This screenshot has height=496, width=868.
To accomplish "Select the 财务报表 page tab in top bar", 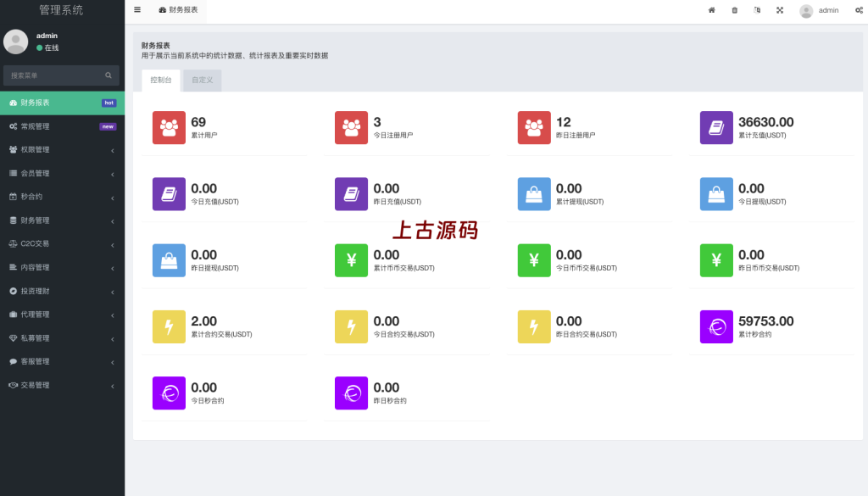I will pos(178,10).
